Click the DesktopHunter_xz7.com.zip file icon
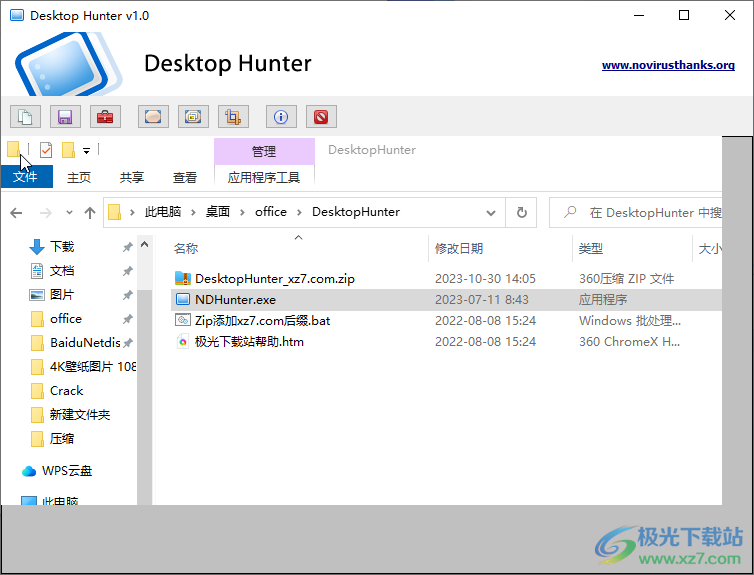Viewport: 754px width, 575px height. coord(183,278)
